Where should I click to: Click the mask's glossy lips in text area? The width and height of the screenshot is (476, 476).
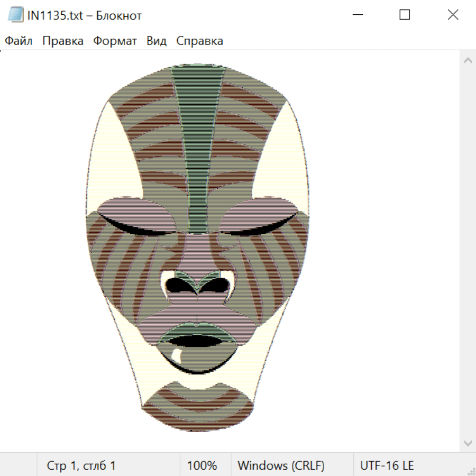(x=197, y=353)
